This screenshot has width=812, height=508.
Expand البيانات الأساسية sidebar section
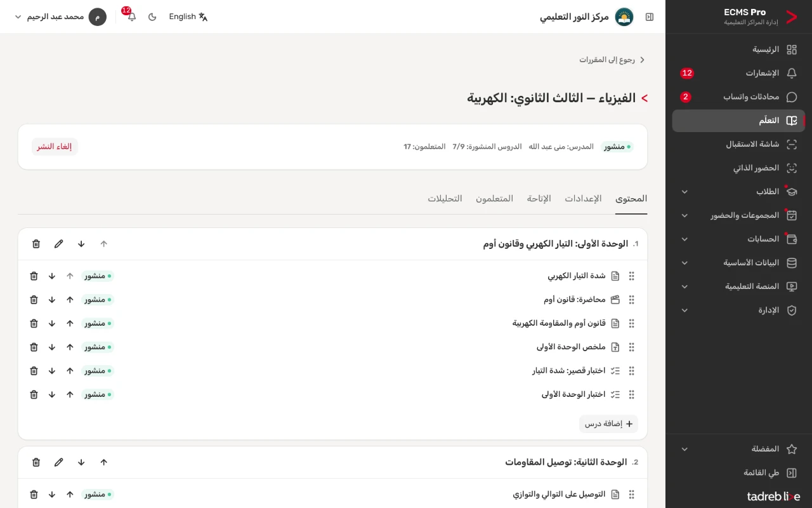point(739,263)
